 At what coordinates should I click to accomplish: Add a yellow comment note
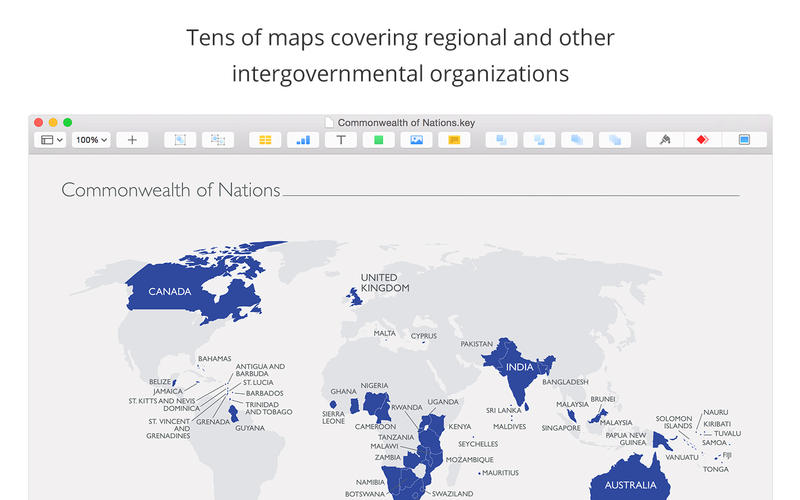[453, 140]
